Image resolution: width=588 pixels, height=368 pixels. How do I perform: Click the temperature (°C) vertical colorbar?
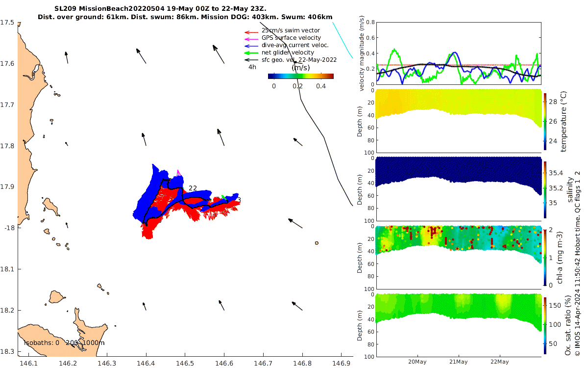545,121
